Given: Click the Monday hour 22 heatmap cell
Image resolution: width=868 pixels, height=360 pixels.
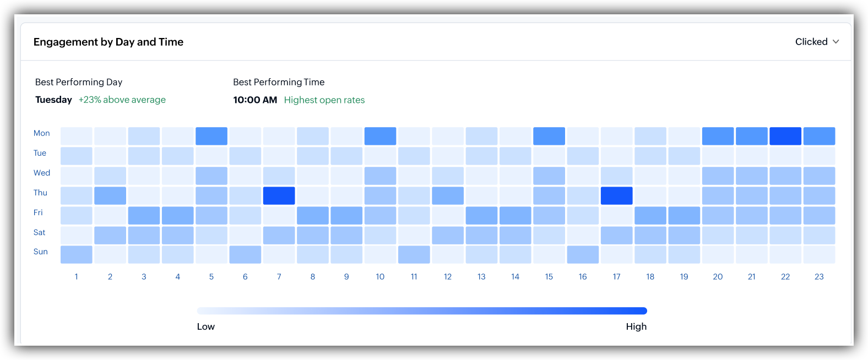Looking at the screenshot, I should [x=785, y=136].
